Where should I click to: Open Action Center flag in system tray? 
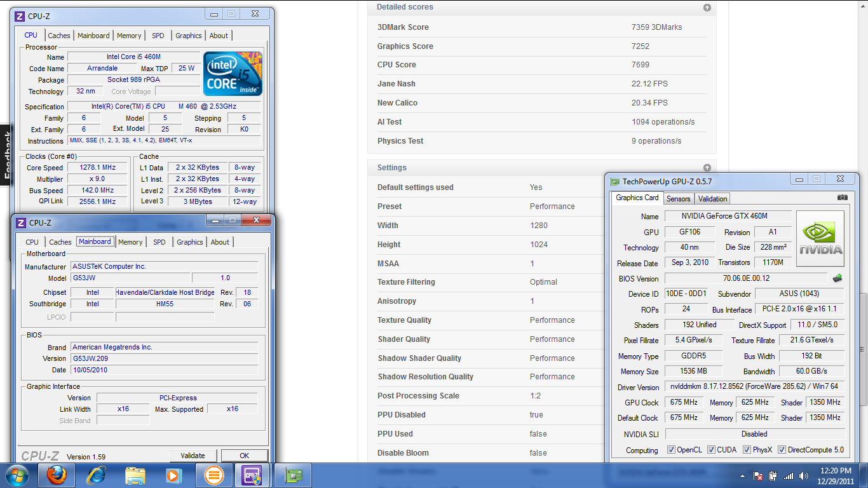coord(757,476)
